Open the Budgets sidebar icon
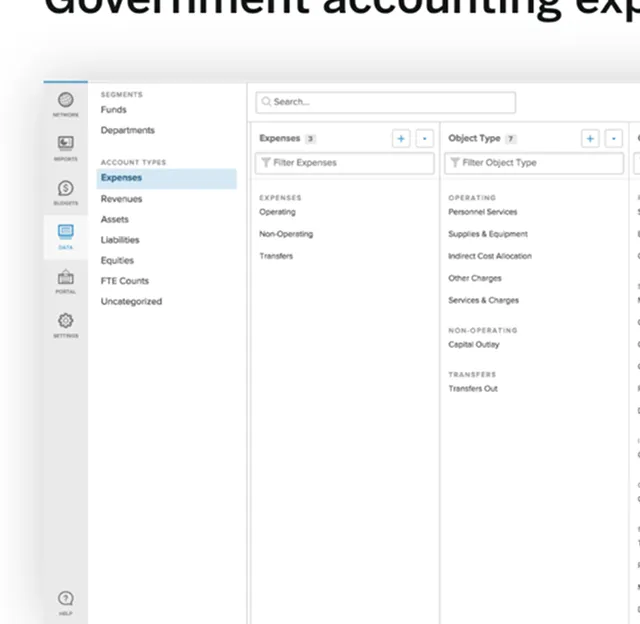Viewport: 640px width, 624px height. point(66,188)
